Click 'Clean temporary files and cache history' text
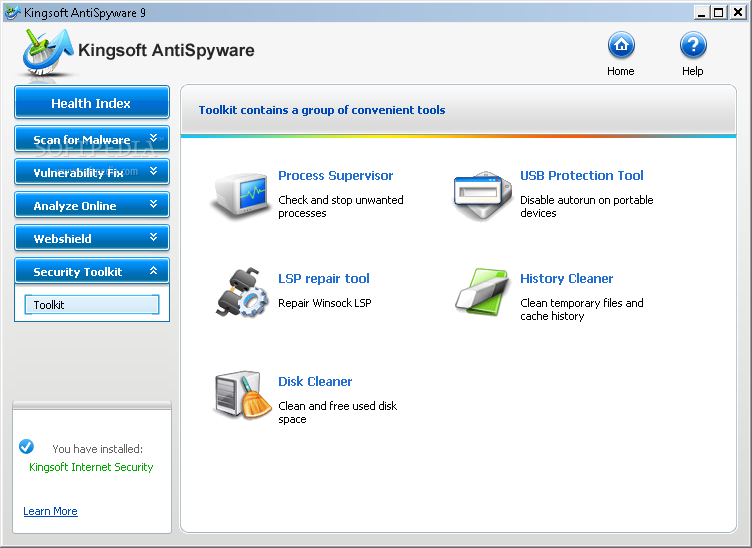This screenshot has height=548, width=752. pyautogui.click(x=582, y=310)
